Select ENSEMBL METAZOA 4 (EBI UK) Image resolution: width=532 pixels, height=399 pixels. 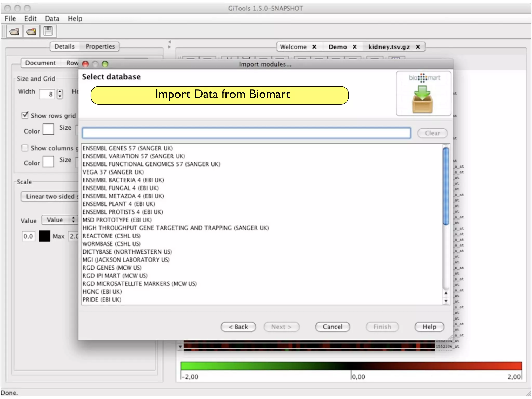[262, 196]
